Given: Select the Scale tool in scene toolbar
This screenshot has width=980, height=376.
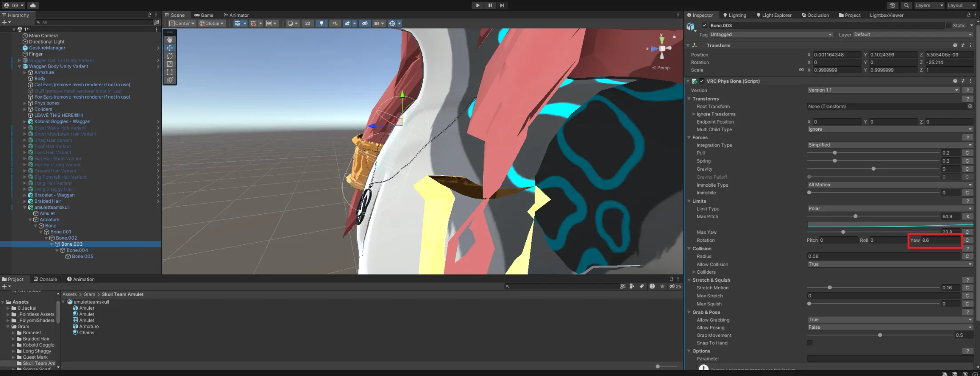Looking at the screenshot, I should click(x=170, y=64).
